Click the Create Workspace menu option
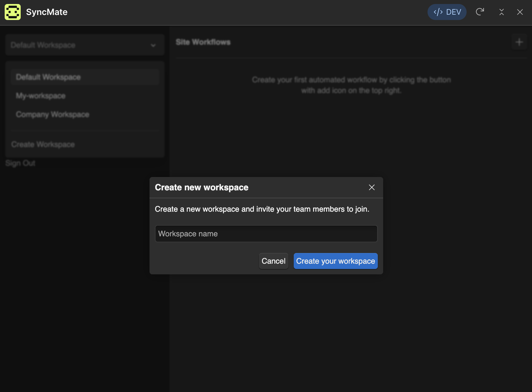The height and width of the screenshot is (392, 532). tap(43, 144)
